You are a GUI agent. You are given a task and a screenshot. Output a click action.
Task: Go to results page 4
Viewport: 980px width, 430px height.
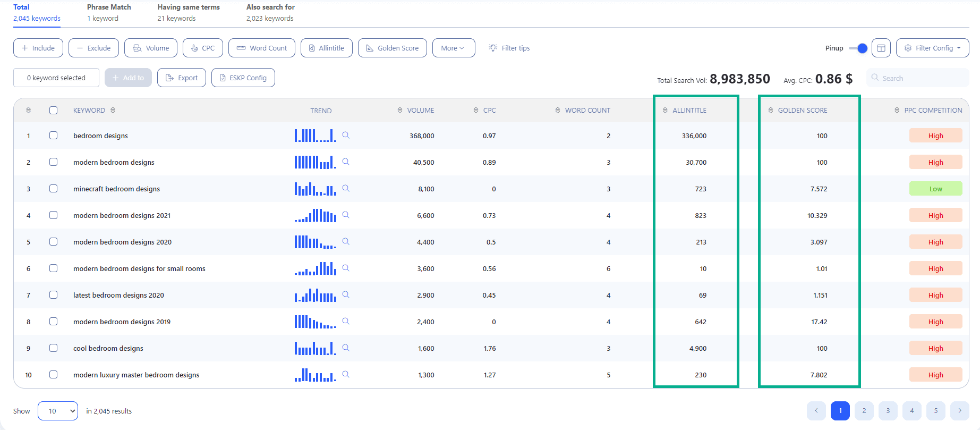click(x=912, y=411)
